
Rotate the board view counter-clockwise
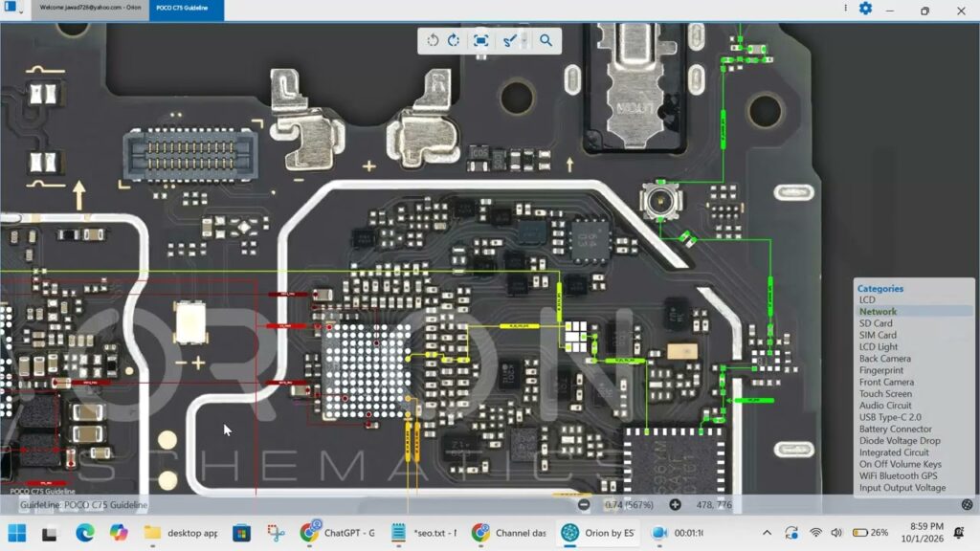pos(433,40)
